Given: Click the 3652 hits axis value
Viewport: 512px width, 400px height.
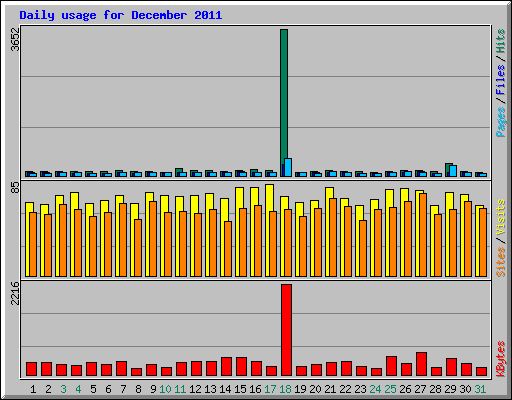Looking at the screenshot, I should pos(15,39).
